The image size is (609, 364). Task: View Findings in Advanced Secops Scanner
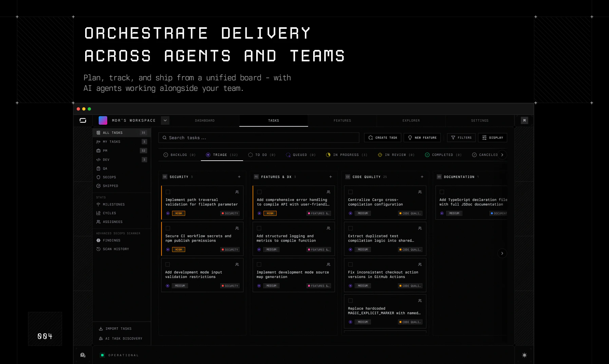click(x=111, y=240)
